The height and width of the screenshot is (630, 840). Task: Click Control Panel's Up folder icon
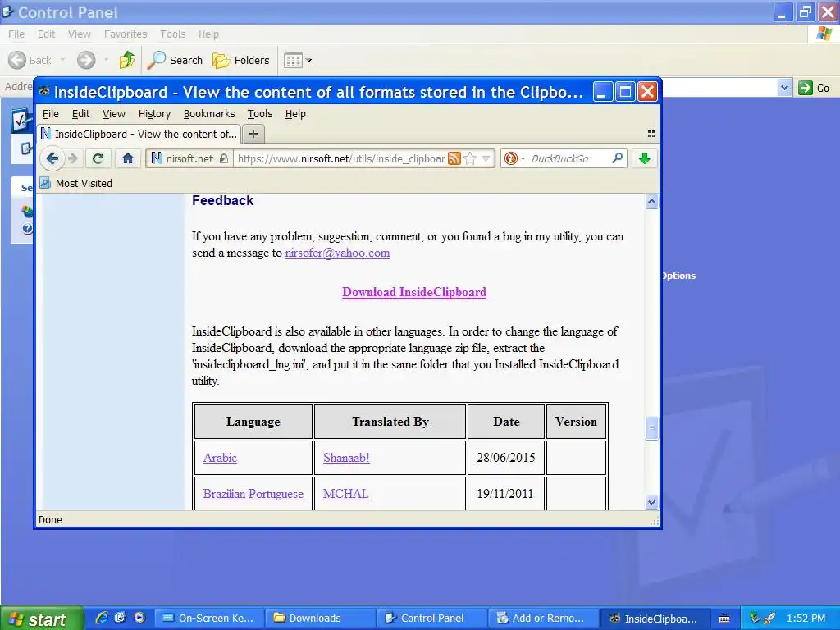(x=126, y=60)
